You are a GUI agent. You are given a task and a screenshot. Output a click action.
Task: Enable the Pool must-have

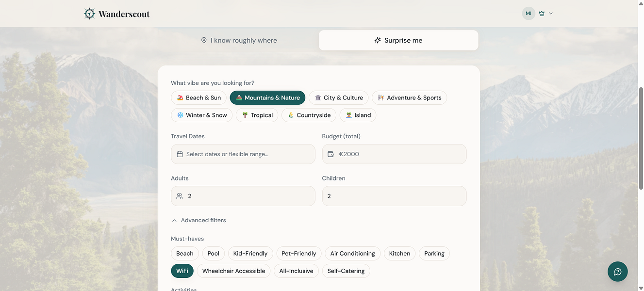click(x=214, y=253)
